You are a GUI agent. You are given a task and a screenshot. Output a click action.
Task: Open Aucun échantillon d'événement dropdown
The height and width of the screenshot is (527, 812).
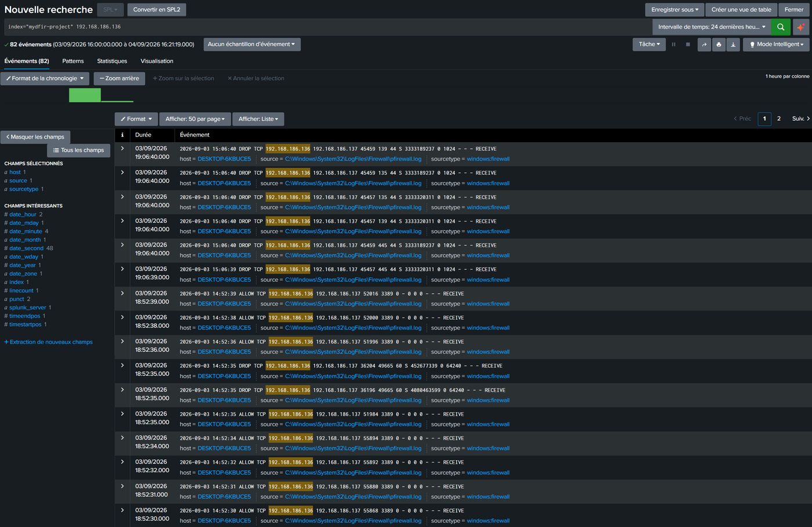(252, 44)
